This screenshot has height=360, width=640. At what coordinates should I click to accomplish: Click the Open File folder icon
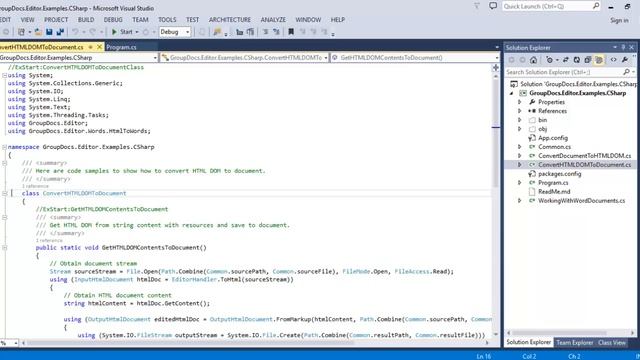pyautogui.click(x=38, y=32)
